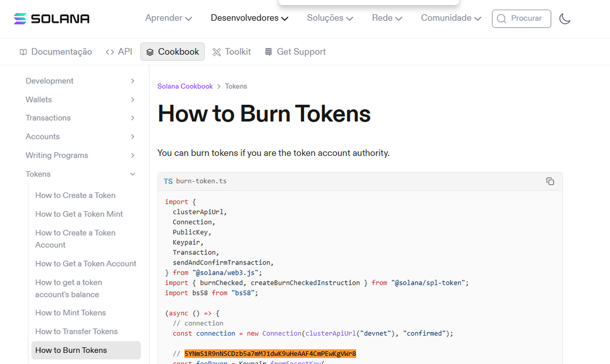Go to Solana Cookbook breadcrumb link

[185, 86]
